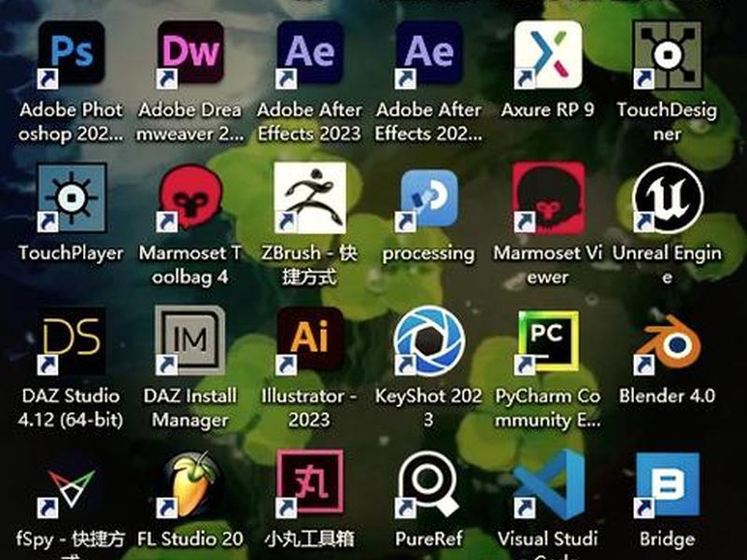Image resolution: width=747 pixels, height=560 pixels.
Task: Click the 小丸工具箱 desktop shortcut
Action: pos(310,483)
